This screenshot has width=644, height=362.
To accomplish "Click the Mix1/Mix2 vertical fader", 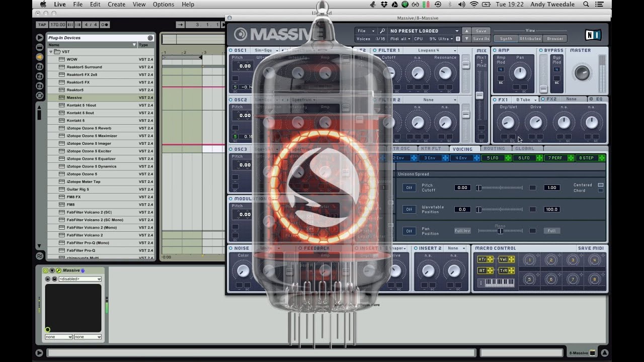I will click(480, 96).
